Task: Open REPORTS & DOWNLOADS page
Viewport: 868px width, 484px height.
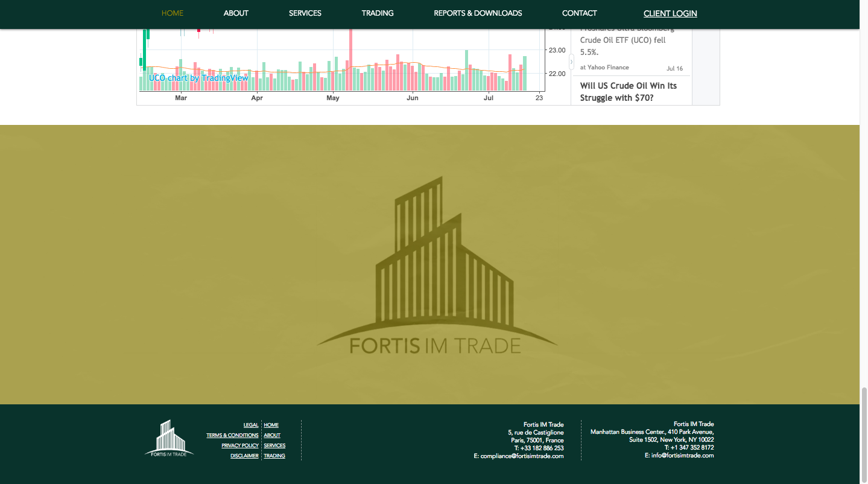Action: tap(478, 13)
